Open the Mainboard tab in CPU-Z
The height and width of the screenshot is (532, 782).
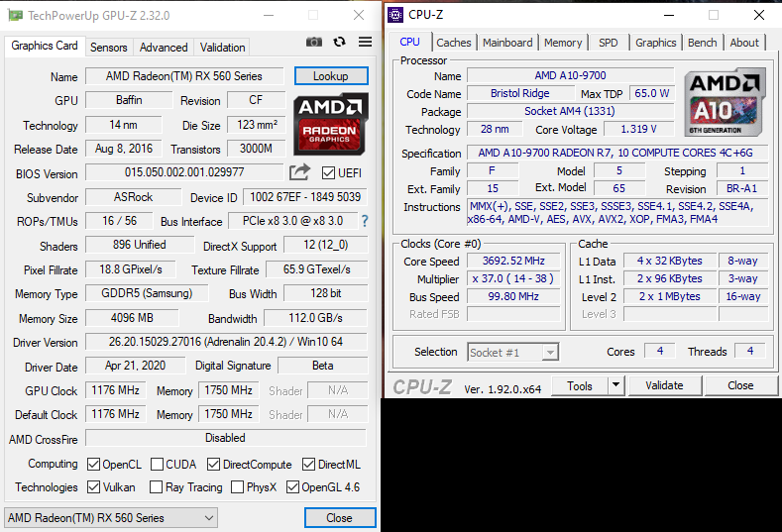coord(507,43)
